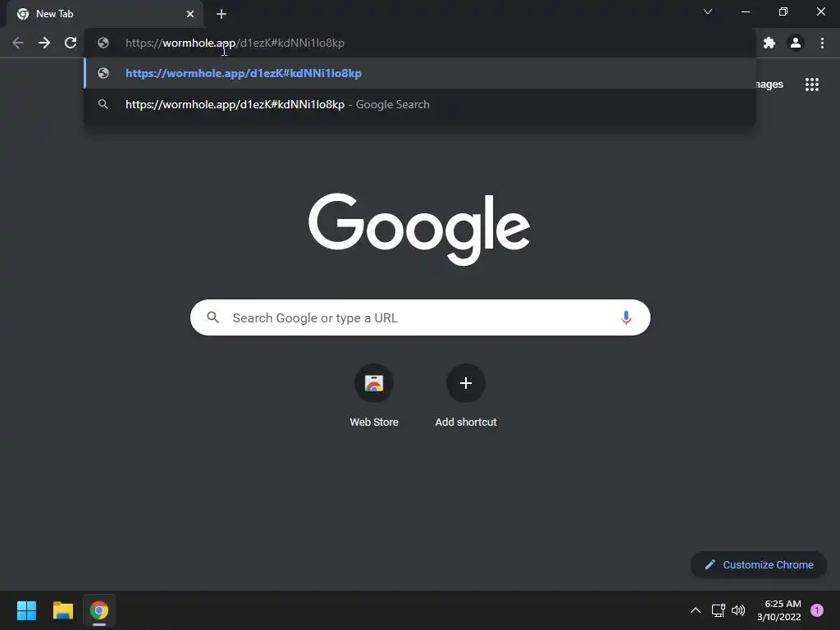
Task: Open the Web Store shortcut icon
Action: (x=374, y=383)
